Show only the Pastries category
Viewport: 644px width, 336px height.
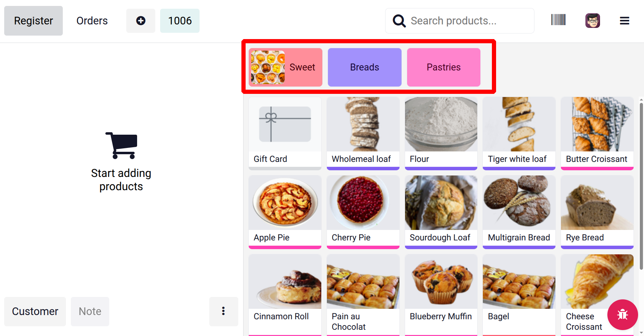point(443,67)
